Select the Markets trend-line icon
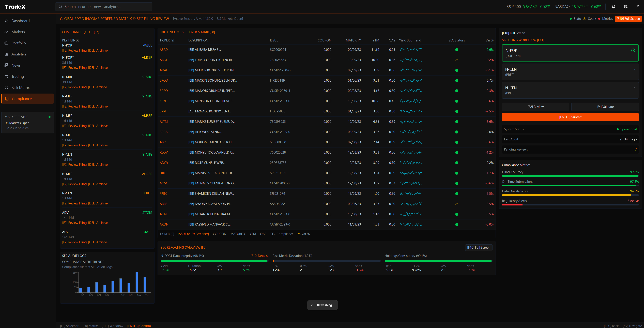Screen dimensions: 644x328 (x=7, y=32)
